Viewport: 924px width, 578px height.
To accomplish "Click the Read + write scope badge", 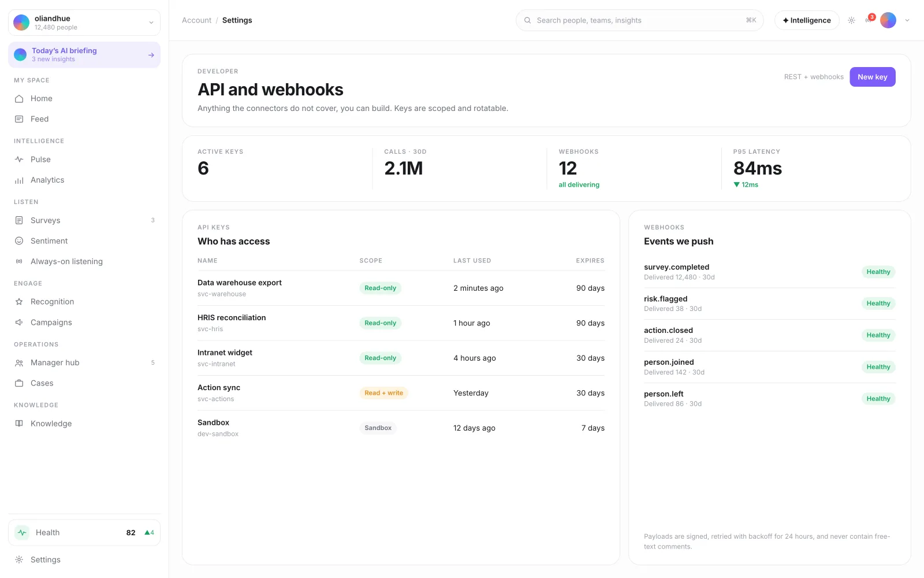I will pyautogui.click(x=383, y=393).
